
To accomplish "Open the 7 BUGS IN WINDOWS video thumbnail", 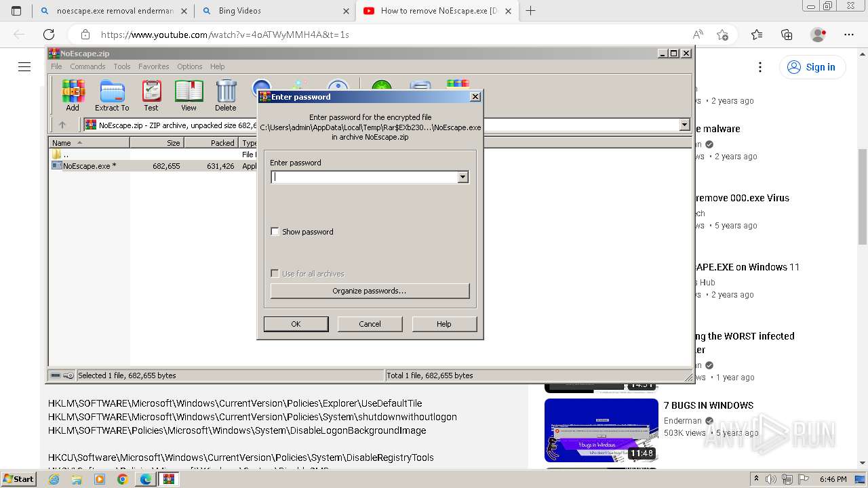I will click(x=601, y=430).
